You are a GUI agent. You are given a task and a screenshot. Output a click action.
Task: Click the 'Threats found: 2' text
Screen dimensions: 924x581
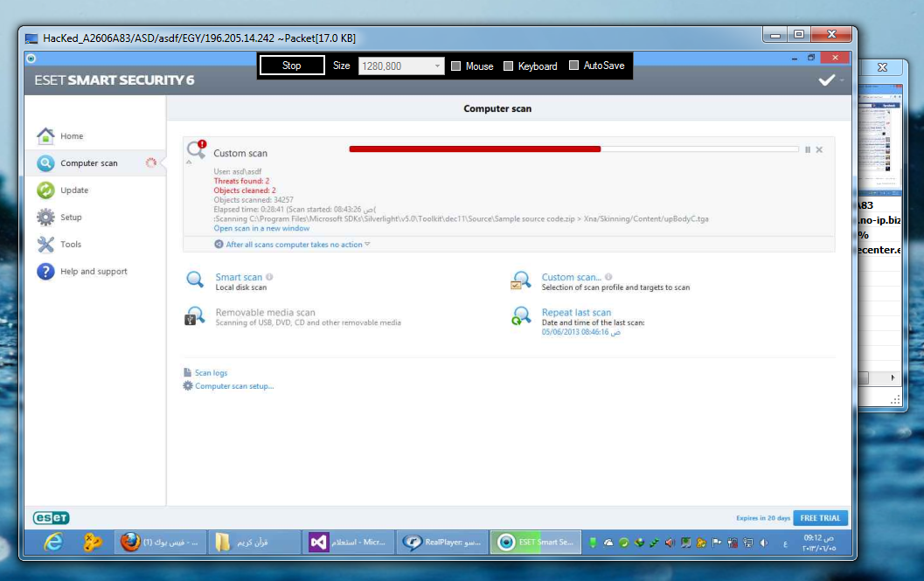pos(241,182)
